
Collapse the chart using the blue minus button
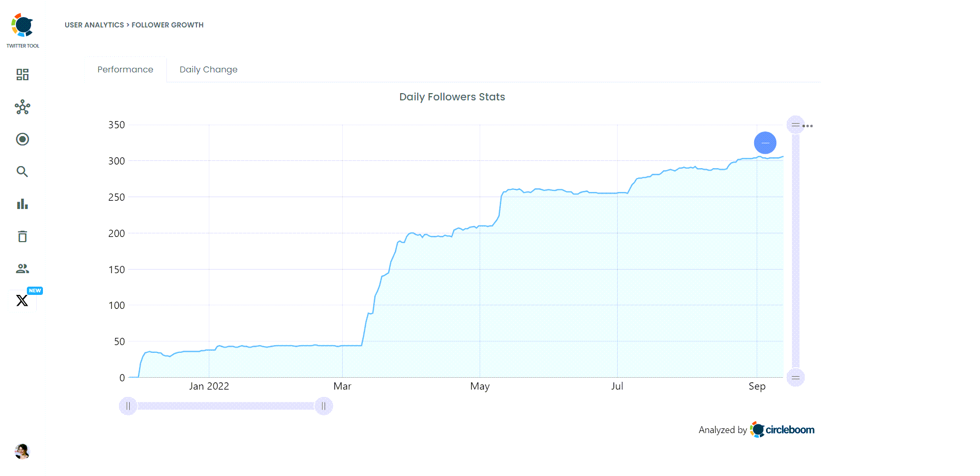765,142
